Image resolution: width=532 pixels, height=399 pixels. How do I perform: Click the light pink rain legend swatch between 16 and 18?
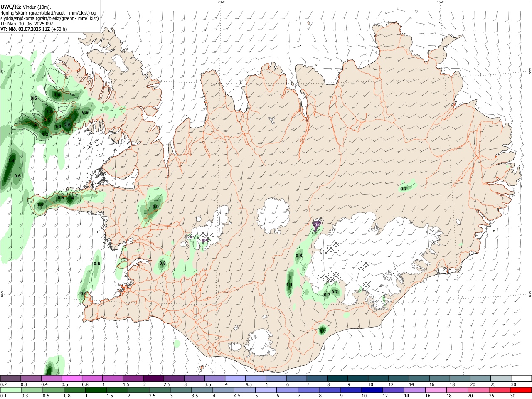click(x=436, y=390)
